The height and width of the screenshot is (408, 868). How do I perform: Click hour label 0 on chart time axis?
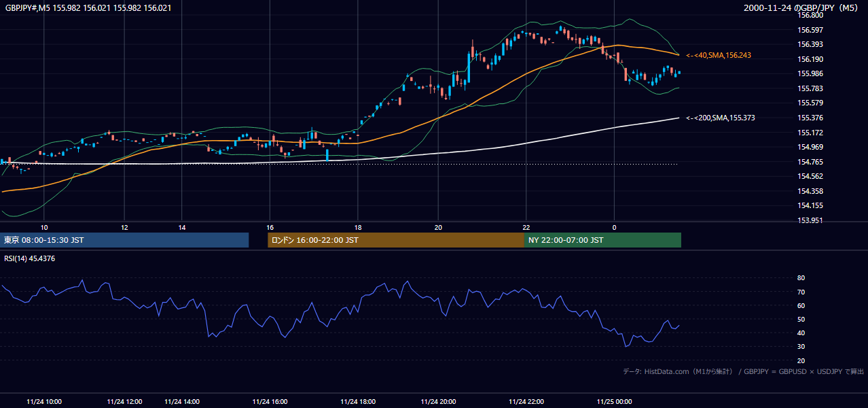[x=614, y=227]
